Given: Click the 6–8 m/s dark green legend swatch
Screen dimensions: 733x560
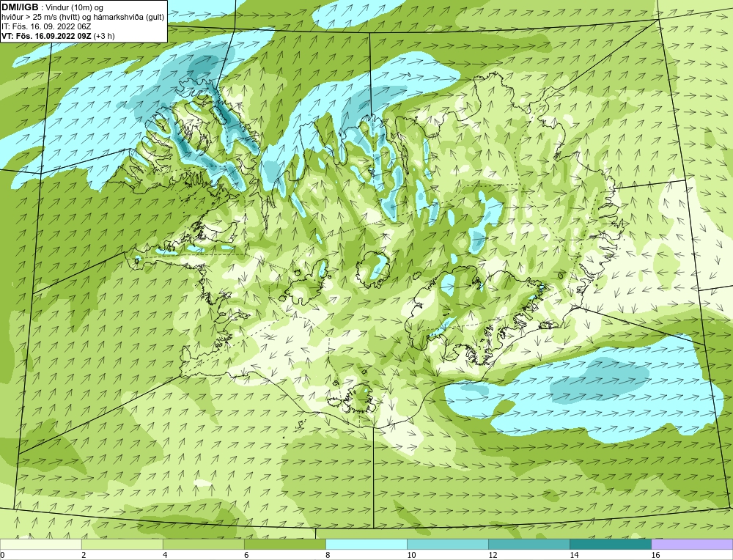Looking at the screenshot, I should pyautogui.click(x=284, y=544).
